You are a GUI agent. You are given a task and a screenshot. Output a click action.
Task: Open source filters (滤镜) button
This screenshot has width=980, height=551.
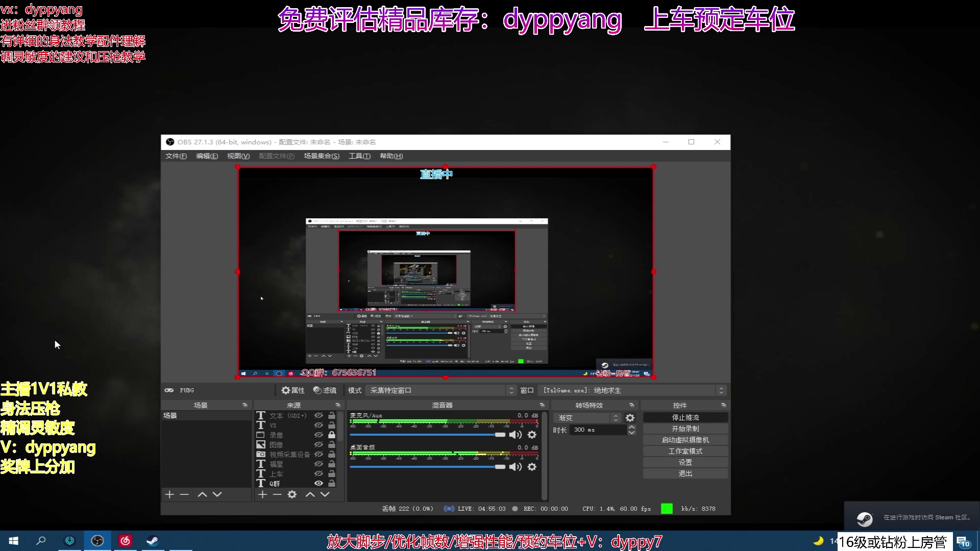point(325,390)
